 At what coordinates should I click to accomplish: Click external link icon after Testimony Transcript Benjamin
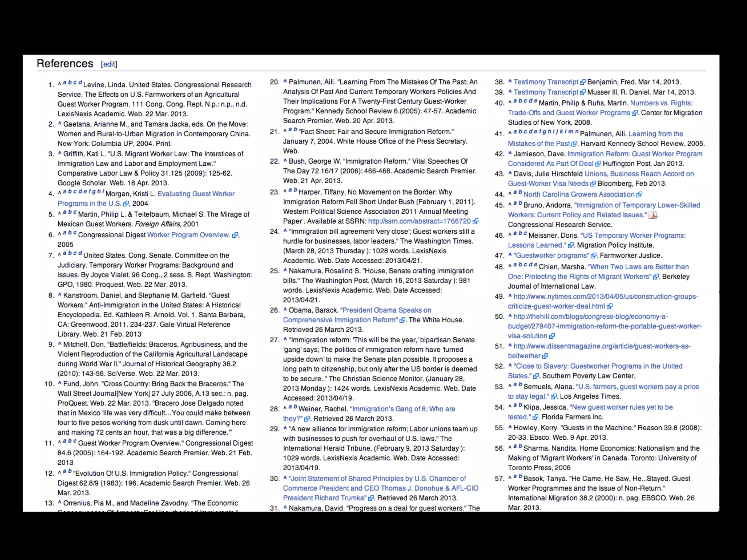tap(583, 82)
